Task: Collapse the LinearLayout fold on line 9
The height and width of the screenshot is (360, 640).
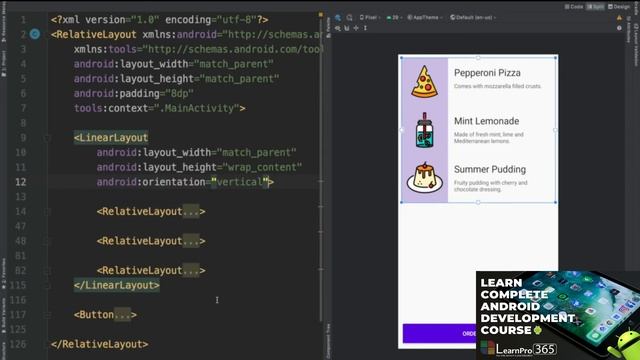Action: tap(47, 138)
